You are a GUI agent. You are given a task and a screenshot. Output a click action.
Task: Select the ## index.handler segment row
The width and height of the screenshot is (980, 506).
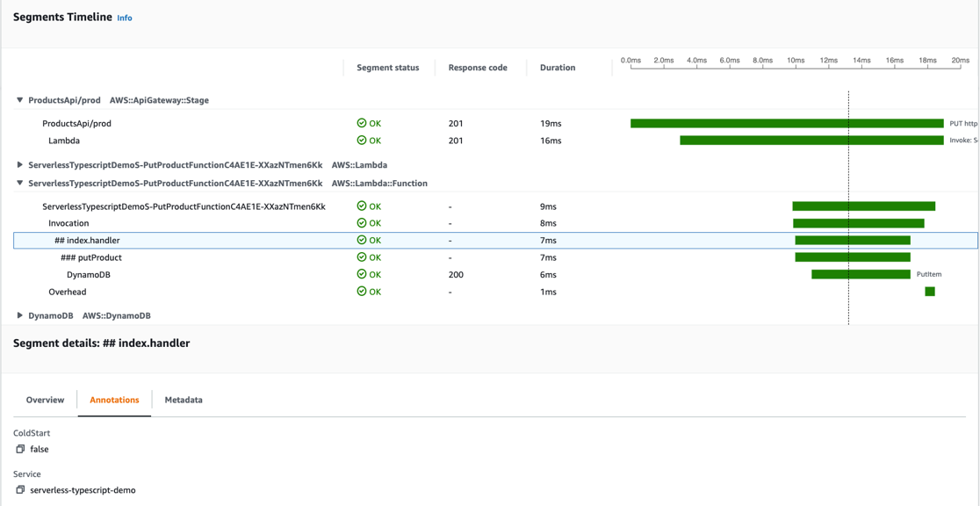[87, 240]
